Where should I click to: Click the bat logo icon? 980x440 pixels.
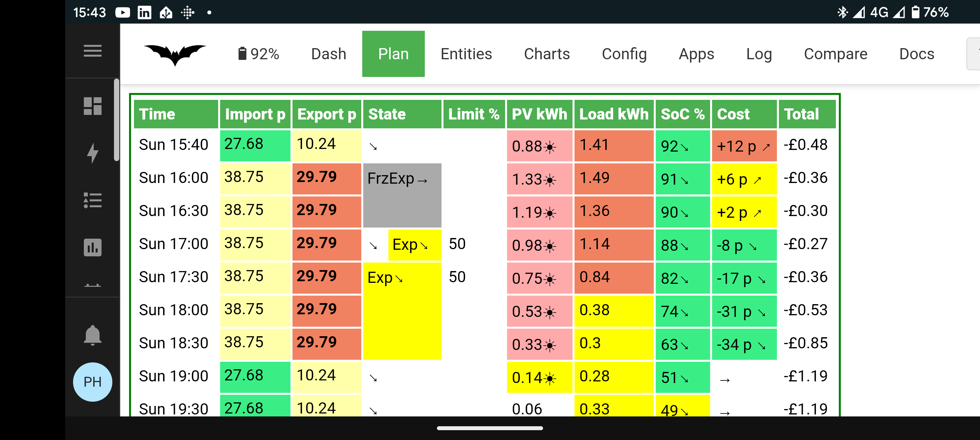(175, 54)
